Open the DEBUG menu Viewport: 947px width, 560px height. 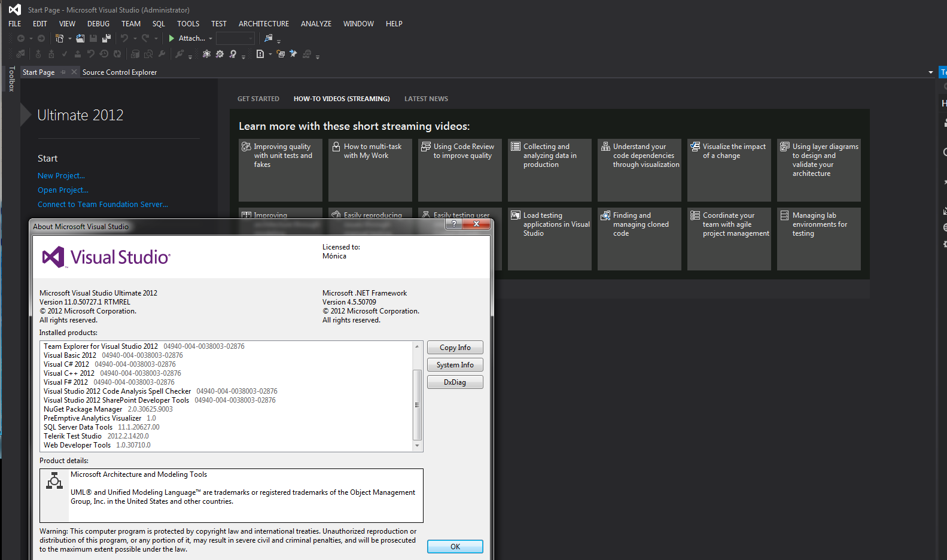coord(98,24)
